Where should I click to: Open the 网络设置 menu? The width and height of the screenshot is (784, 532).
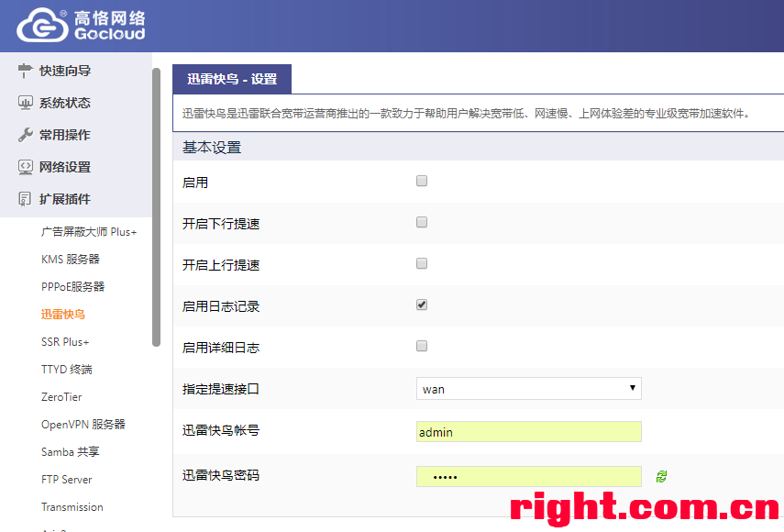pos(65,167)
